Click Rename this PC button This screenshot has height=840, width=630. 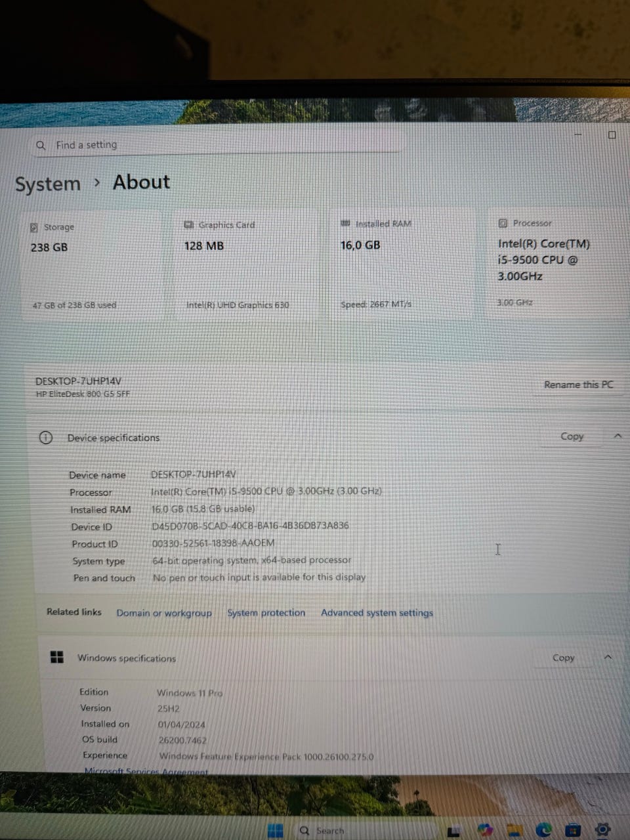578,385
